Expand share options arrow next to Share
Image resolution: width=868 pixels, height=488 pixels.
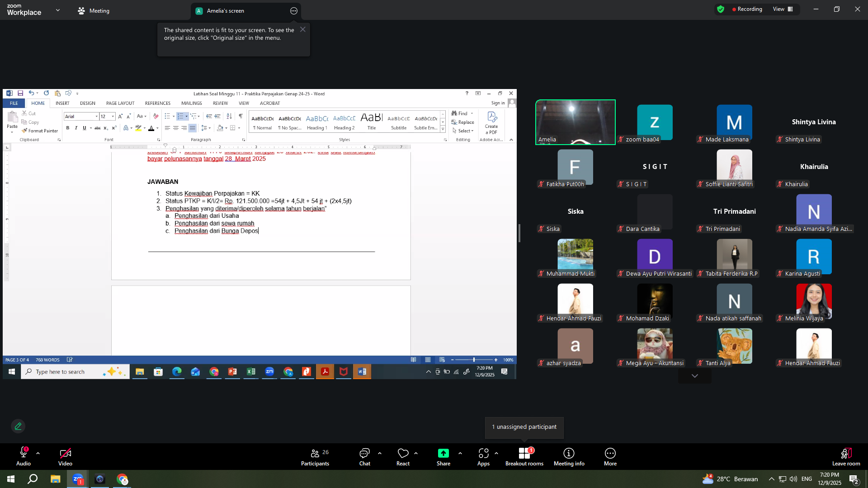tap(460, 453)
